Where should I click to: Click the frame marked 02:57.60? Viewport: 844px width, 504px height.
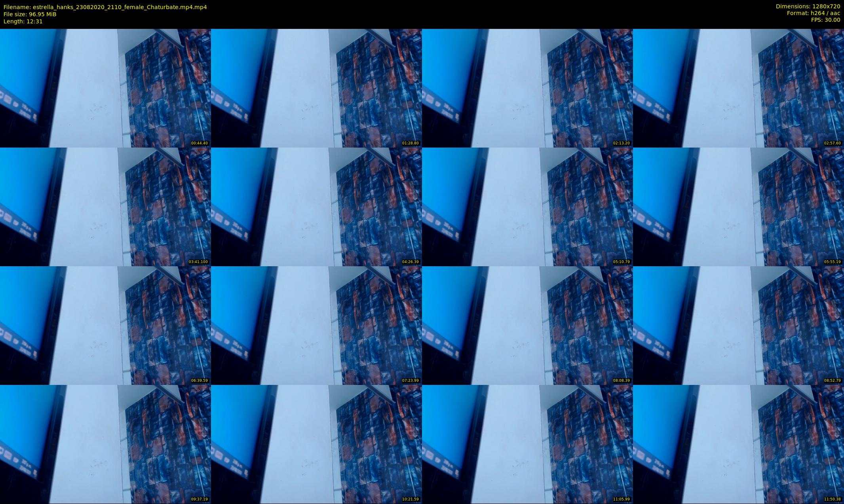[x=738, y=88]
